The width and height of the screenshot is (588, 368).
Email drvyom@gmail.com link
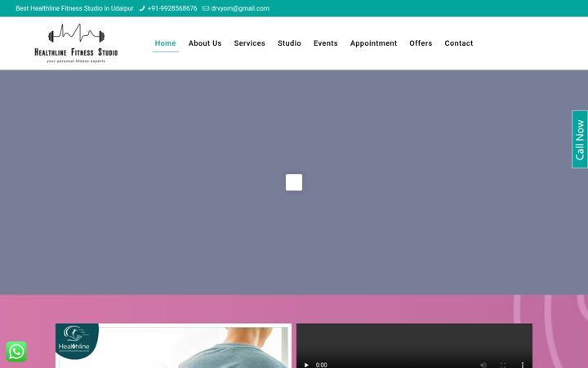pos(240,8)
